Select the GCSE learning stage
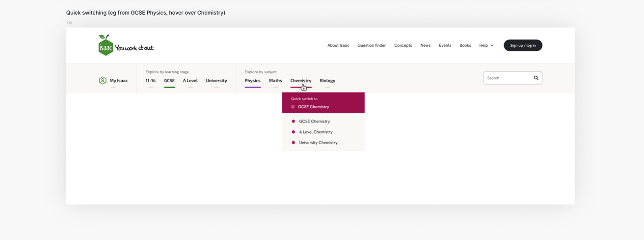644x240 pixels. tap(169, 81)
